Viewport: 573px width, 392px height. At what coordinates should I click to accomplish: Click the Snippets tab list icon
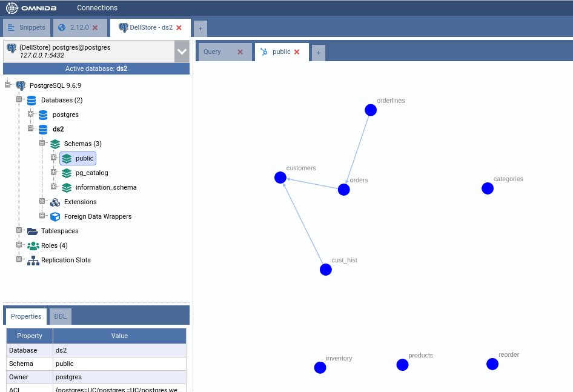click(x=11, y=28)
